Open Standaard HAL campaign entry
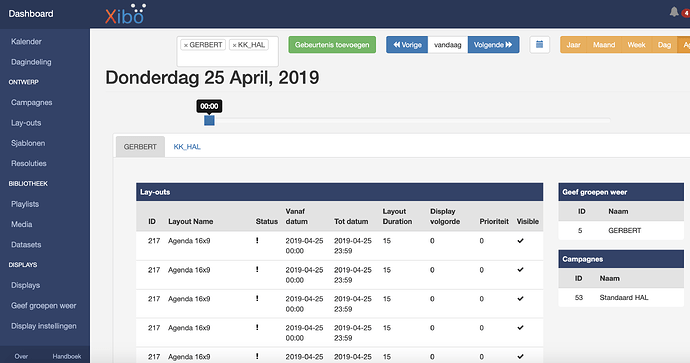The height and width of the screenshot is (363, 690). coord(624,297)
